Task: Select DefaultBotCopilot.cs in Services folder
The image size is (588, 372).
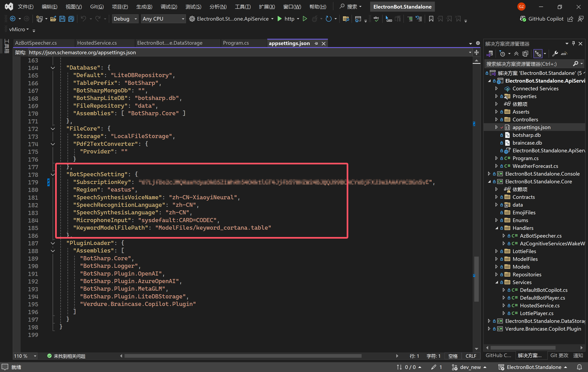Action: [x=543, y=290]
